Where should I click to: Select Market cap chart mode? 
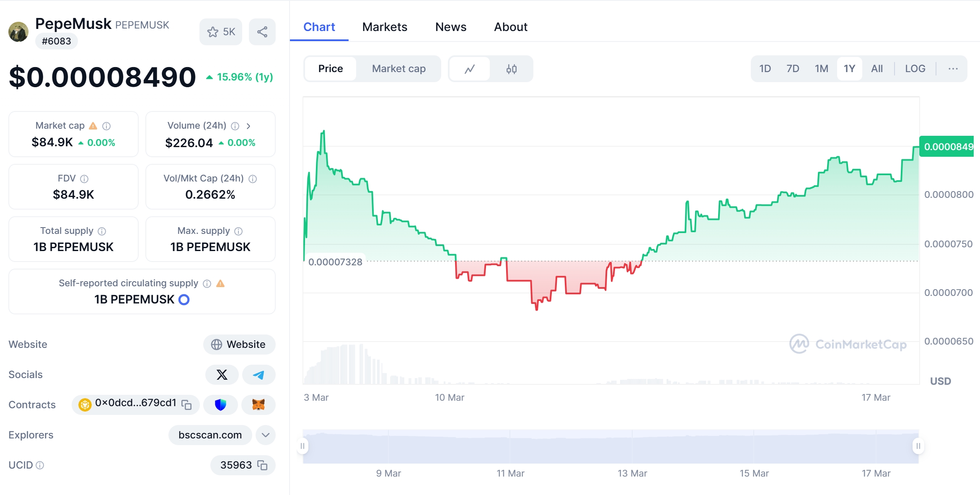click(398, 69)
